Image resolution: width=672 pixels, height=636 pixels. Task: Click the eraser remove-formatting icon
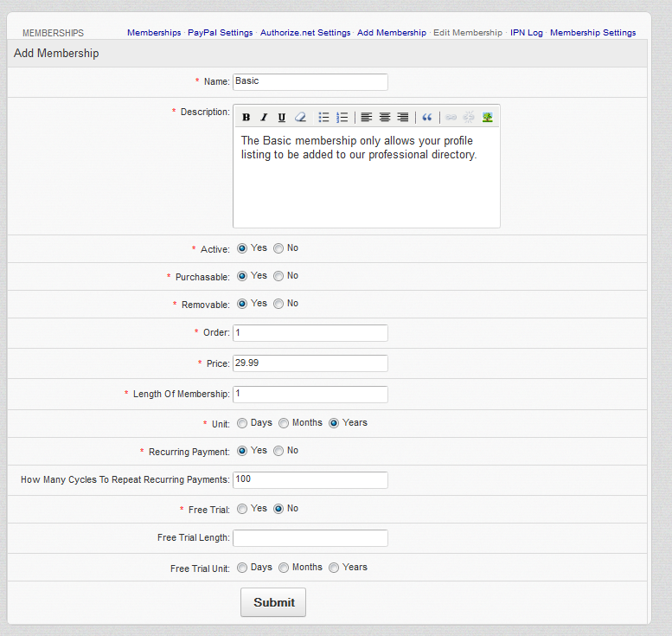coord(300,118)
